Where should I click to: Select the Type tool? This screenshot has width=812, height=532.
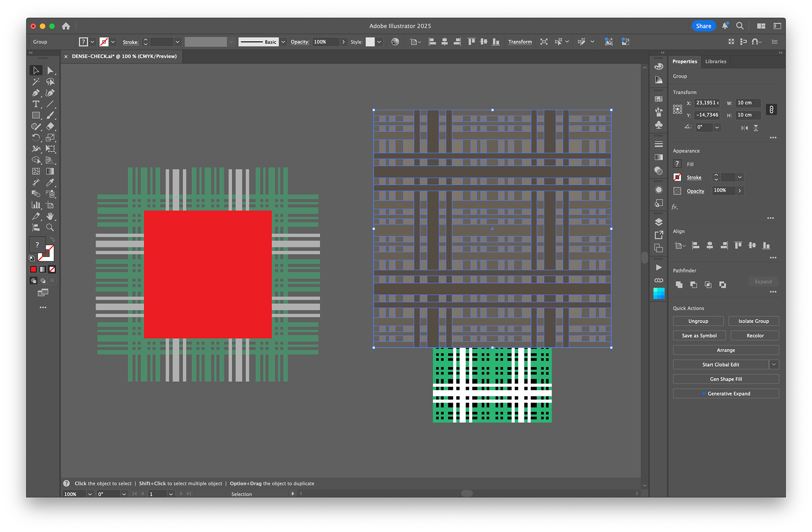point(36,104)
